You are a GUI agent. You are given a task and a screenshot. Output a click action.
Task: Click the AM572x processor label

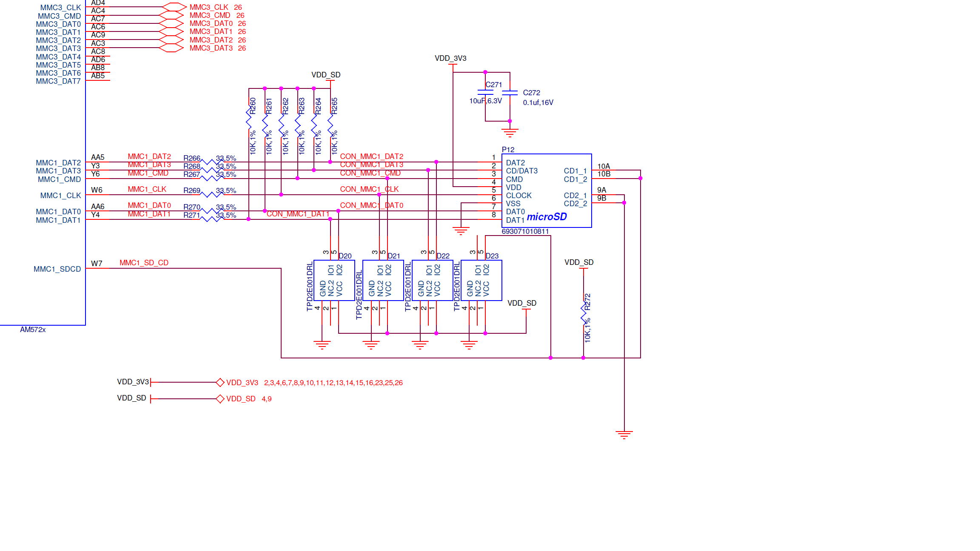pos(33,329)
